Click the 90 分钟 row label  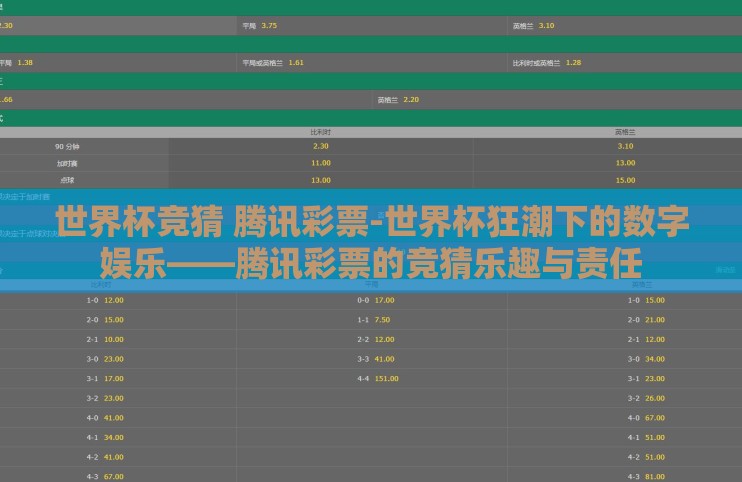pos(67,147)
